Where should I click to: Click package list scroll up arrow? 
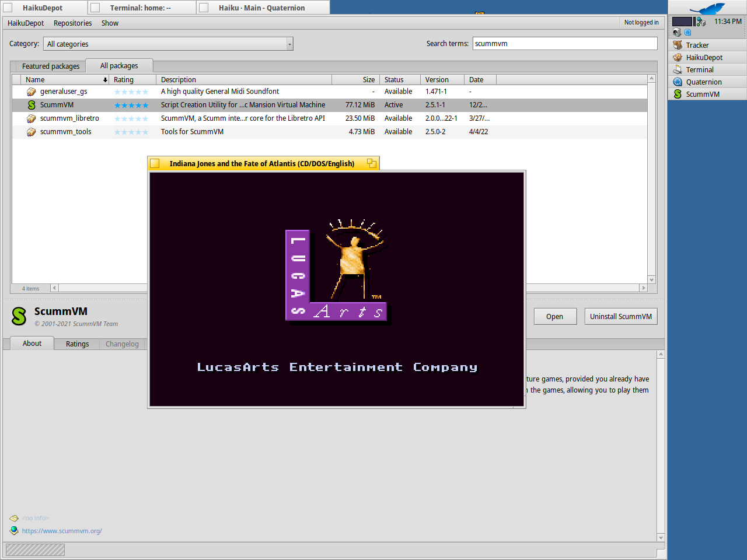pyautogui.click(x=652, y=78)
